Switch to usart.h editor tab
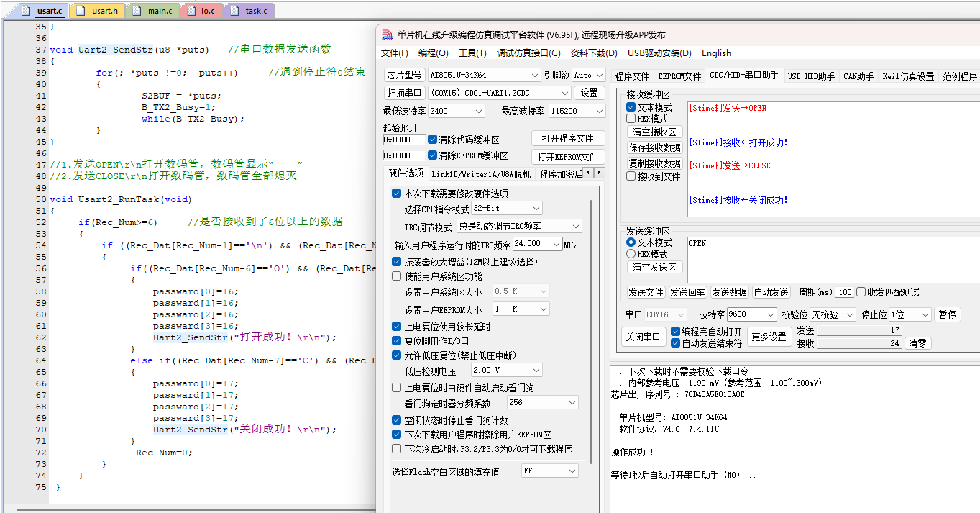This screenshot has width=980, height=513. click(97, 11)
